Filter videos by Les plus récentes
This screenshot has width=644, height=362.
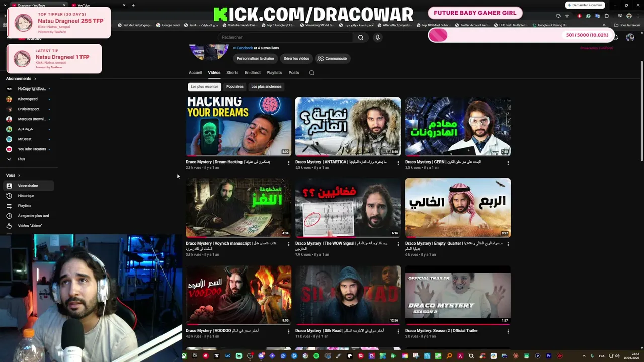point(204,87)
